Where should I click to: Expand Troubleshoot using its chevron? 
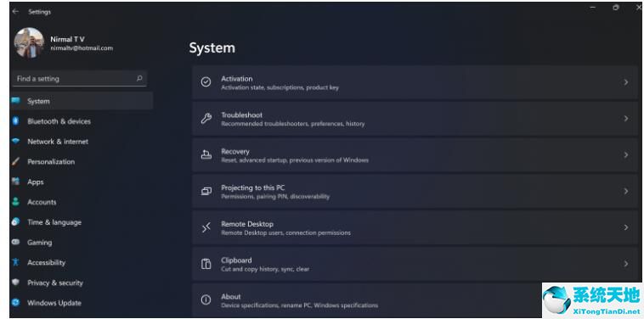(626, 119)
